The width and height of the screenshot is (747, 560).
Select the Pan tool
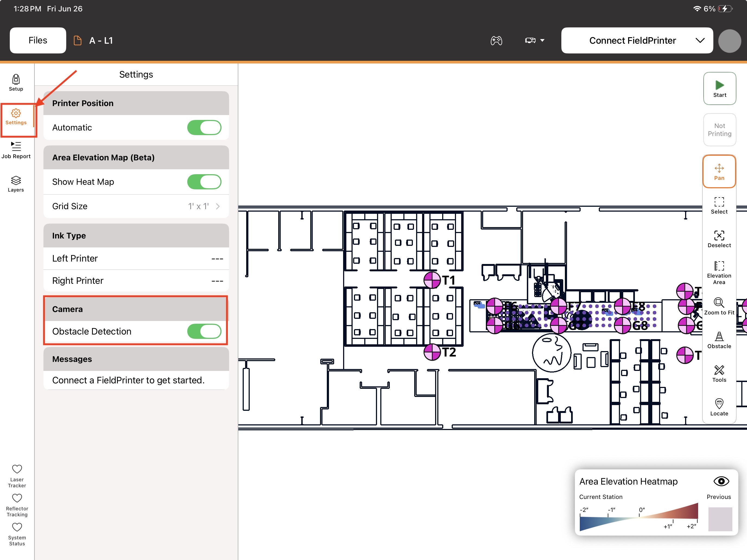click(x=719, y=171)
